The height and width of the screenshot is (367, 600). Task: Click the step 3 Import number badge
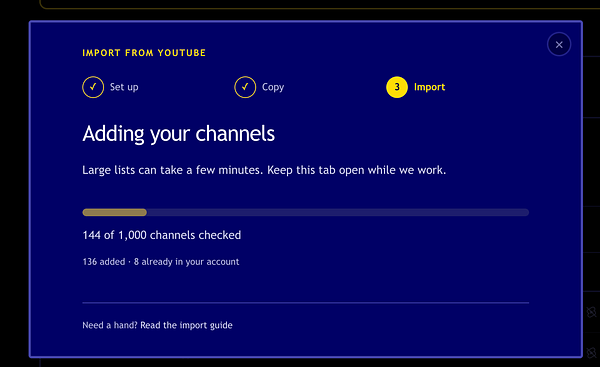coord(397,87)
